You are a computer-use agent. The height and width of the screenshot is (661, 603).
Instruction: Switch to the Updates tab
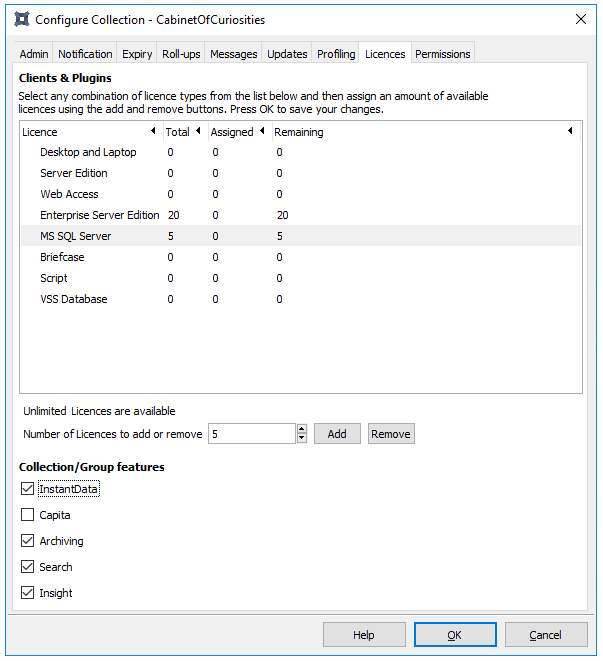pyautogui.click(x=287, y=54)
